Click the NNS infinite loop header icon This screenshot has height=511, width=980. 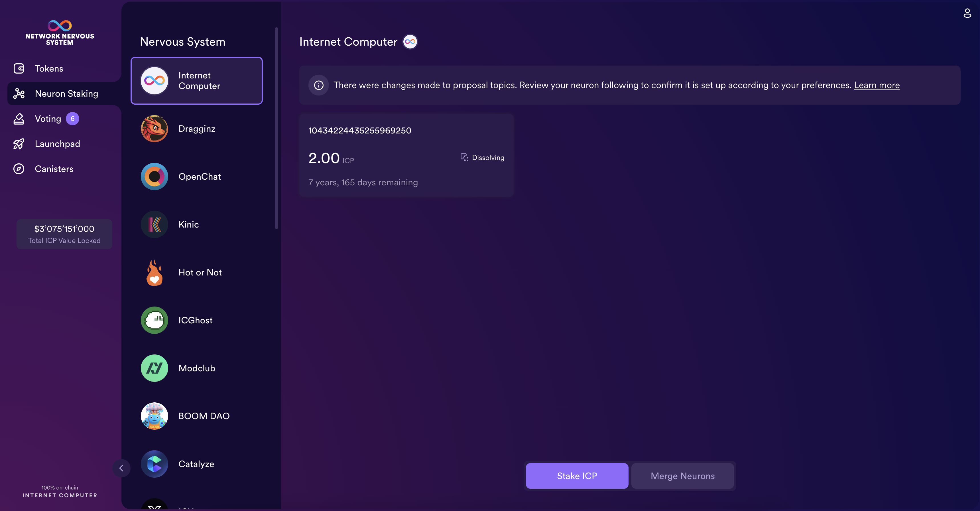coord(60,25)
